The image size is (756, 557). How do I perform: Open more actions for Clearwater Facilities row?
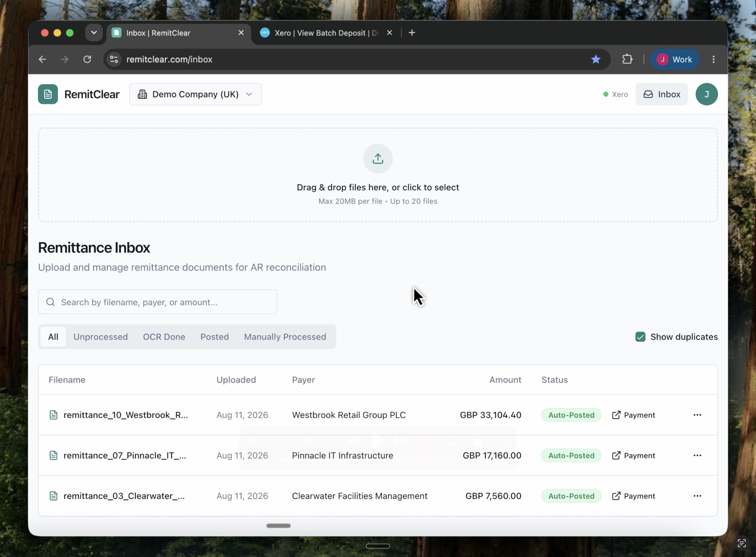click(x=697, y=496)
